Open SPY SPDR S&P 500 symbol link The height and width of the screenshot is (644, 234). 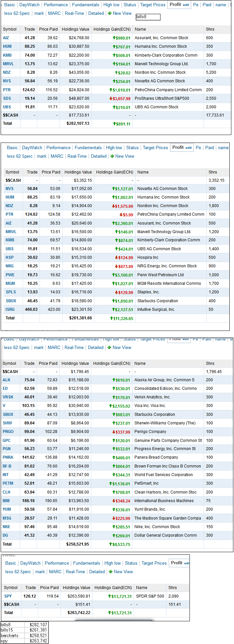[x=8, y=596]
